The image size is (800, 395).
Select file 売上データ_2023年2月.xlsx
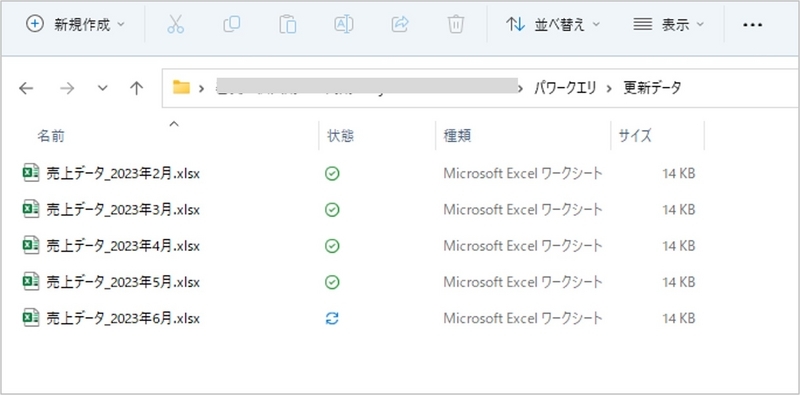point(123,174)
